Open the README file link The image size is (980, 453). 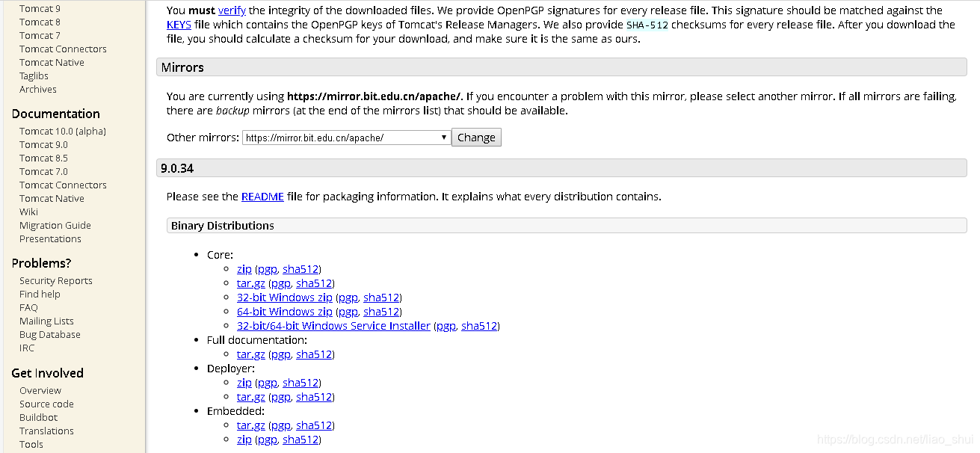262,197
